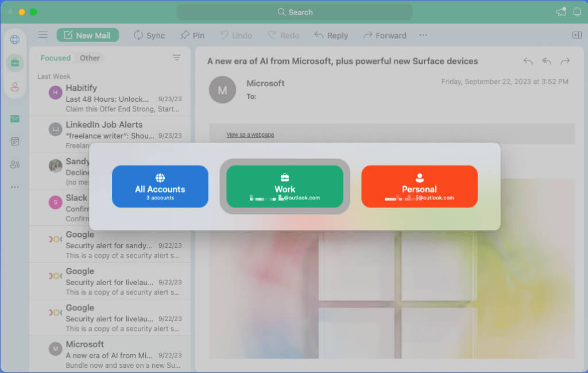588x373 pixels.
Task: Click the reply all arrow in message header
Action: click(547, 61)
